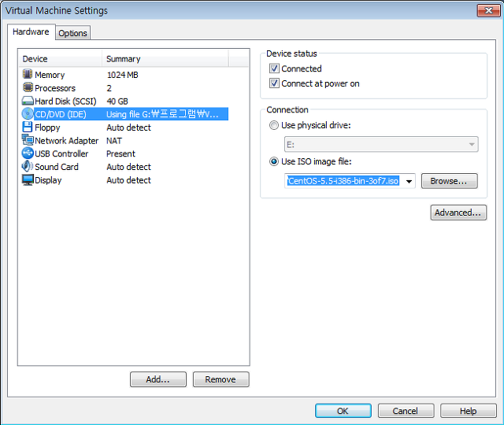This screenshot has width=504, height=425.
Task: Click the NAT network summary value
Action: [114, 141]
